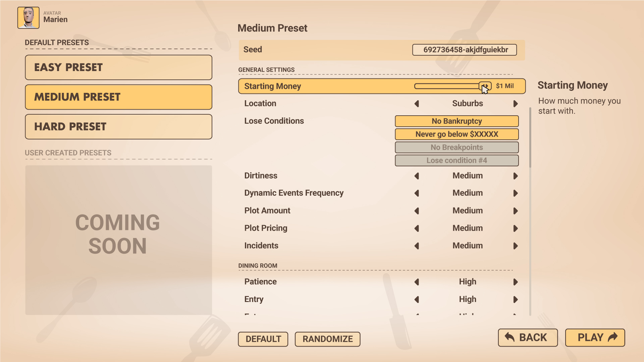
Task: Select the Easy Preset
Action: click(118, 67)
